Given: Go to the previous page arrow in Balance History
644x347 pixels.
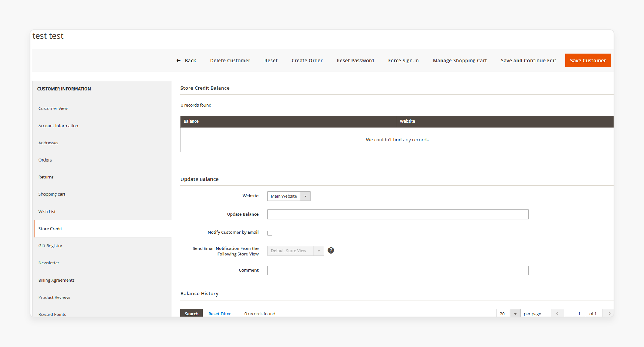Looking at the screenshot, I should click(x=557, y=314).
